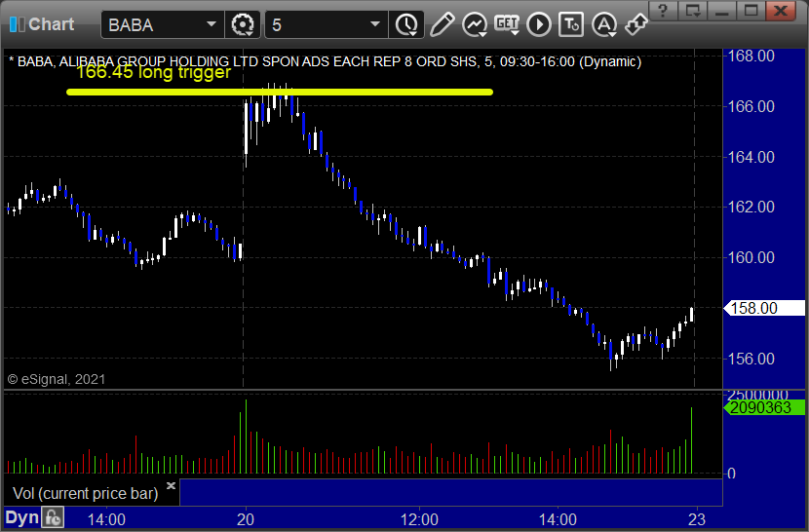Image resolution: width=809 pixels, height=532 pixels.
Task: Click the 2090363 volume value marker
Action: click(764, 407)
